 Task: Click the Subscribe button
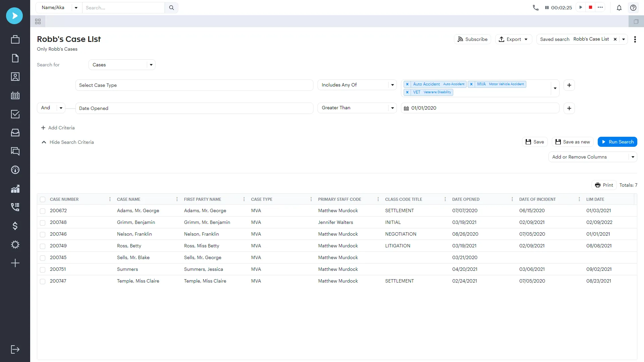tap(472, 39)
